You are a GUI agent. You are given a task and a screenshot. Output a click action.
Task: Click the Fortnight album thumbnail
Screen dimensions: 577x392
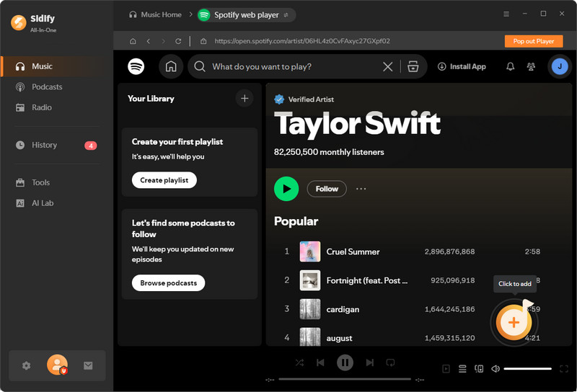(x=310, y=280)
